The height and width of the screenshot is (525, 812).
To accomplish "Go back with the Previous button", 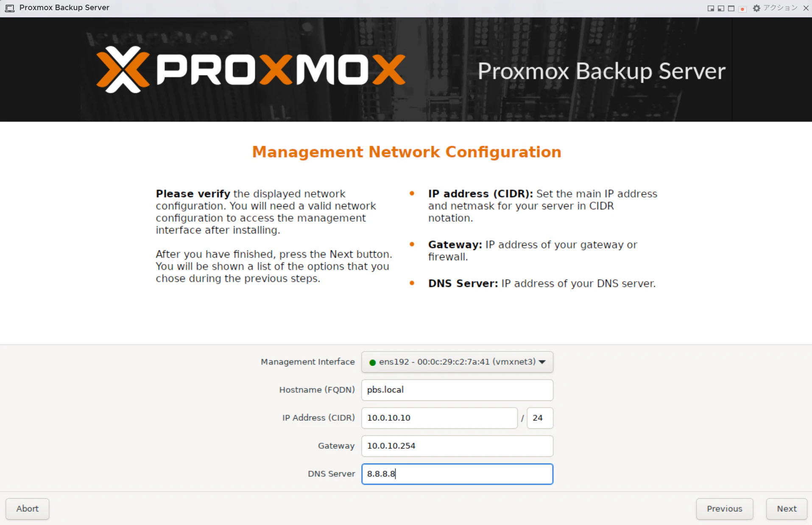I will click(724, 508).
